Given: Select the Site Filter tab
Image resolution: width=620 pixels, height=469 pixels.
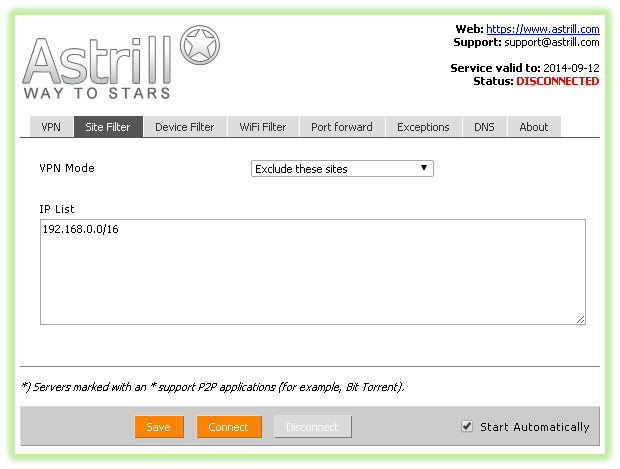Looking at the screenshot, I should (x=108, y=127).
